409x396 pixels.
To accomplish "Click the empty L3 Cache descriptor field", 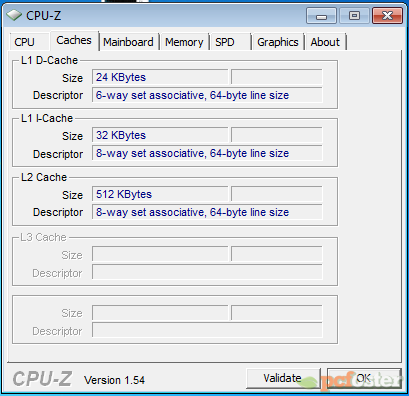I will coord(207,272).
